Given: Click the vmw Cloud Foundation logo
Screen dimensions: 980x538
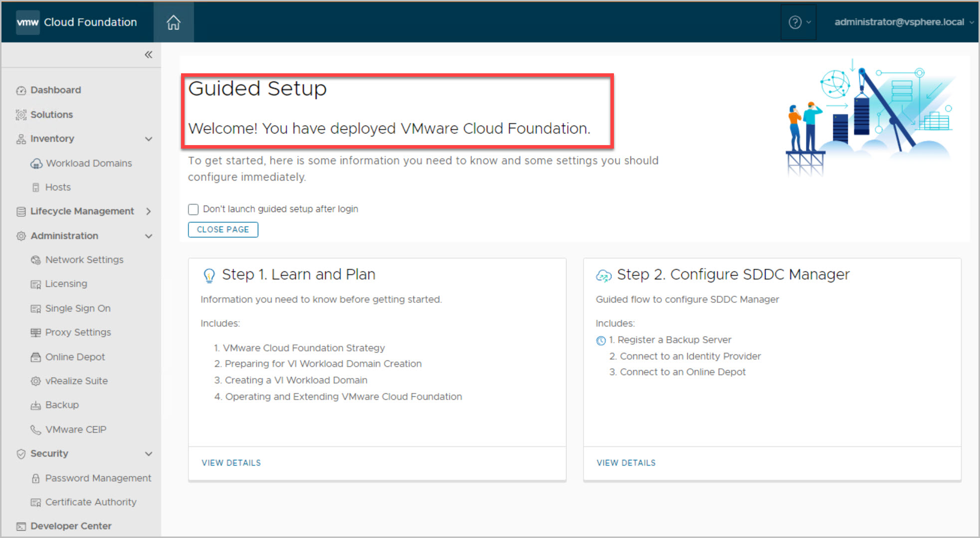Looking at the screenshot, I should 76,22.
